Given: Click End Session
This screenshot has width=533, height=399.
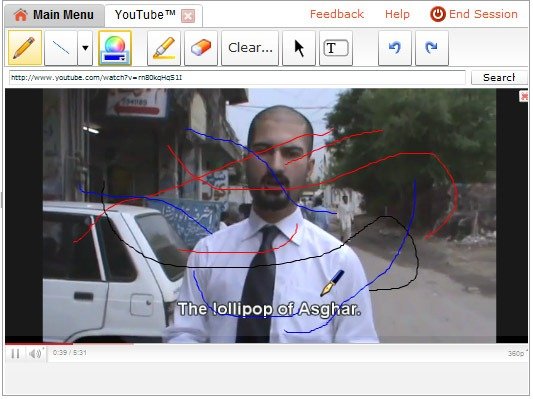Looking at the screenshot, I should 474,14.
